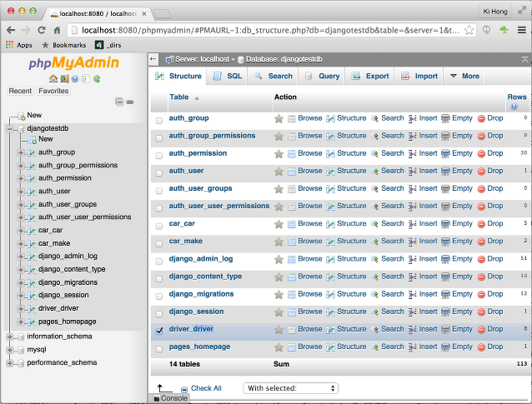Check the auth_permission row checkbox
The height and width of the screenshot is (404, 532).
pos(158,156)
